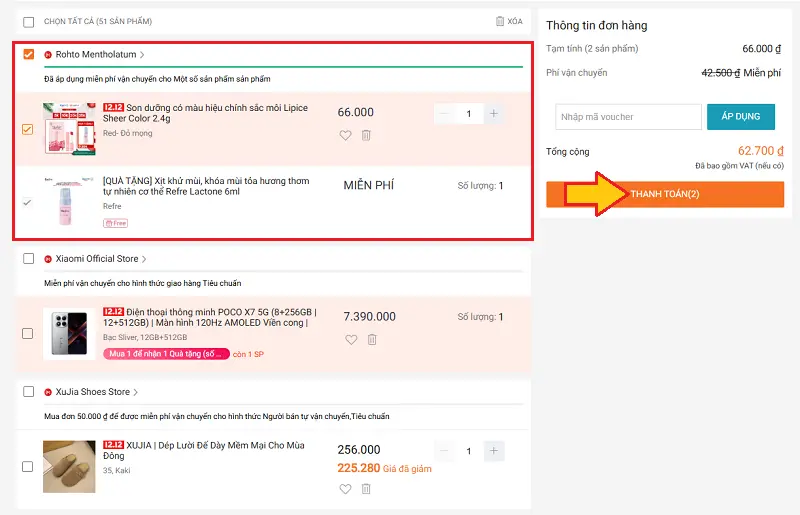Free gift tag under Refre item
This screenshot has height=515, width=800.
coord(115,223)
